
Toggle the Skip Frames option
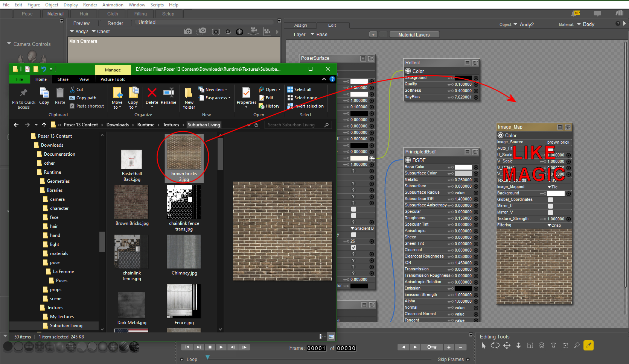click(x=468, y=359)
